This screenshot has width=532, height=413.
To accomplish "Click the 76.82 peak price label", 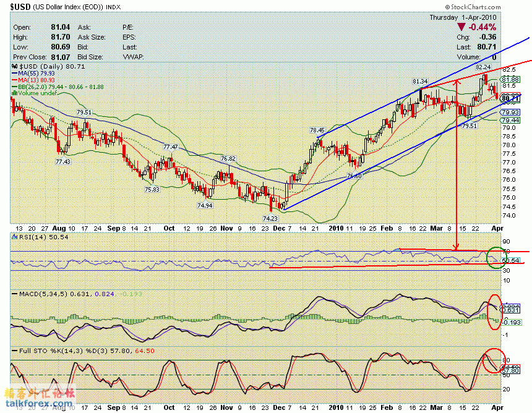I will 228,158.
